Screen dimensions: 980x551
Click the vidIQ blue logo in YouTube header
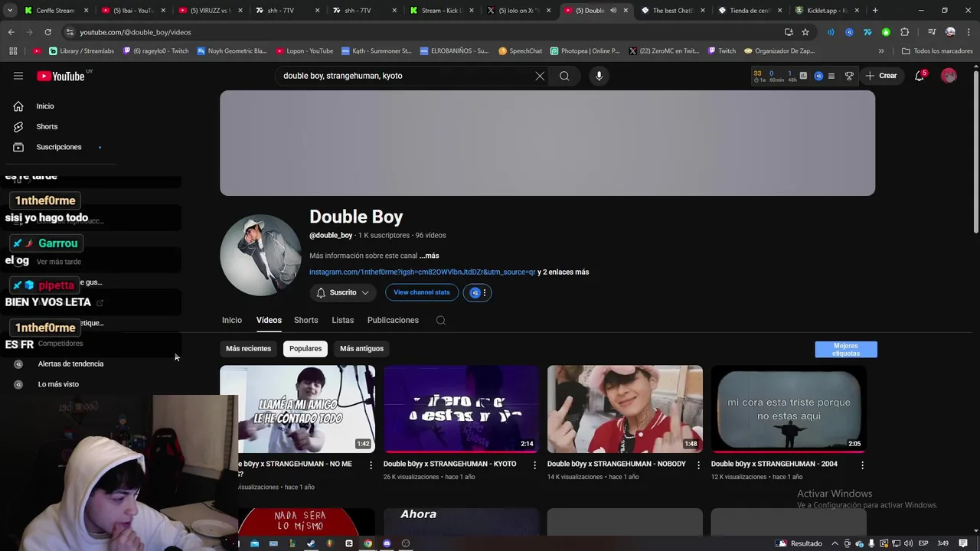pos(818,76)
